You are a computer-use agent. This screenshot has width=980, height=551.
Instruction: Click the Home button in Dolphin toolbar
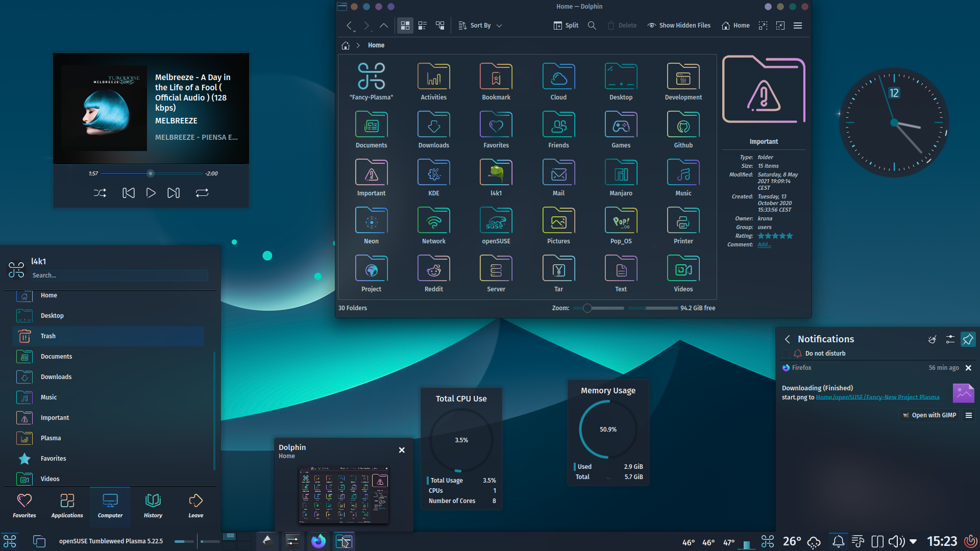[x=736, y=26]
